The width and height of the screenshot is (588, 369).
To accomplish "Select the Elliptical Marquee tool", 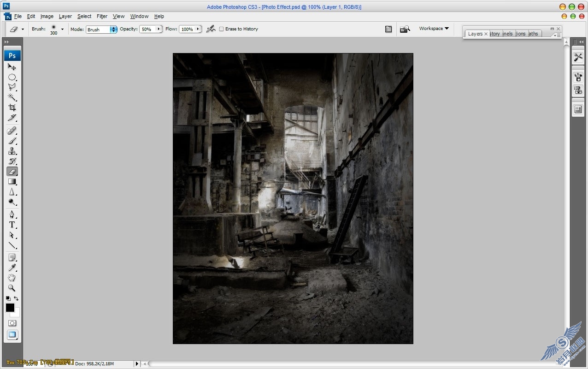I will [12, 77].
